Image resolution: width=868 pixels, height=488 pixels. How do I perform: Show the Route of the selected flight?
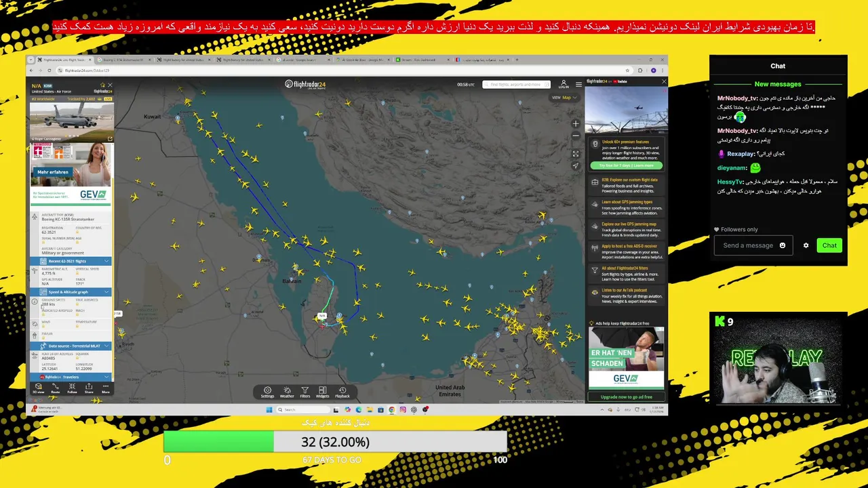[x=56, y=388]
